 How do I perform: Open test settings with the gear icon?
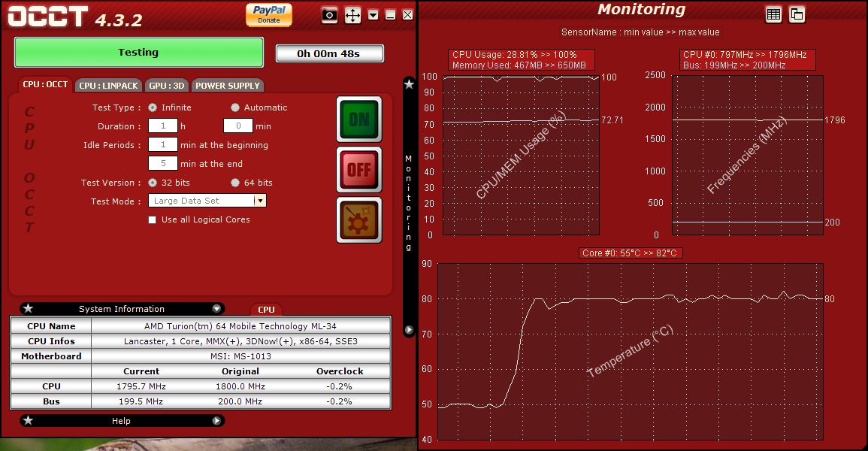pyautogui.click(x=358, y=219)
